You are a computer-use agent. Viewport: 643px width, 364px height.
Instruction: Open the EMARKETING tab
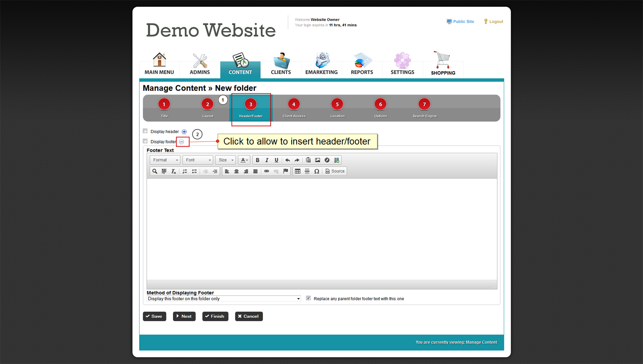[321, 64]
